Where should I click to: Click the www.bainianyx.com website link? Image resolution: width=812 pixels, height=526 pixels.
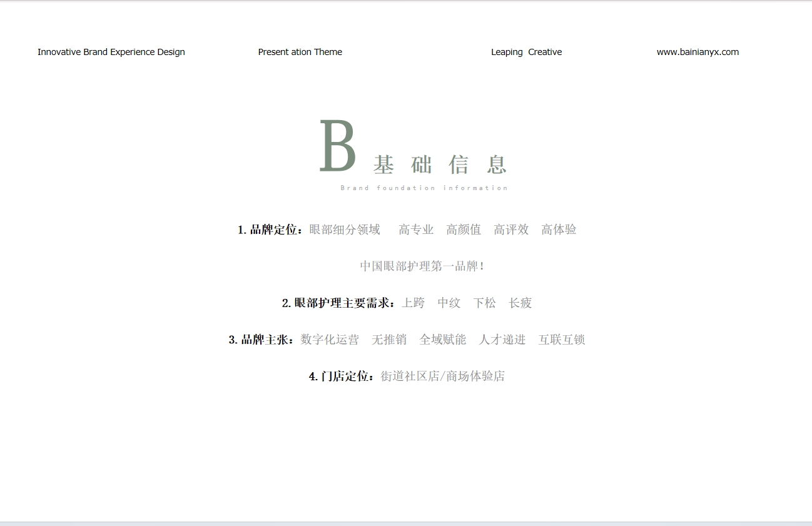(x=698, y=52)
